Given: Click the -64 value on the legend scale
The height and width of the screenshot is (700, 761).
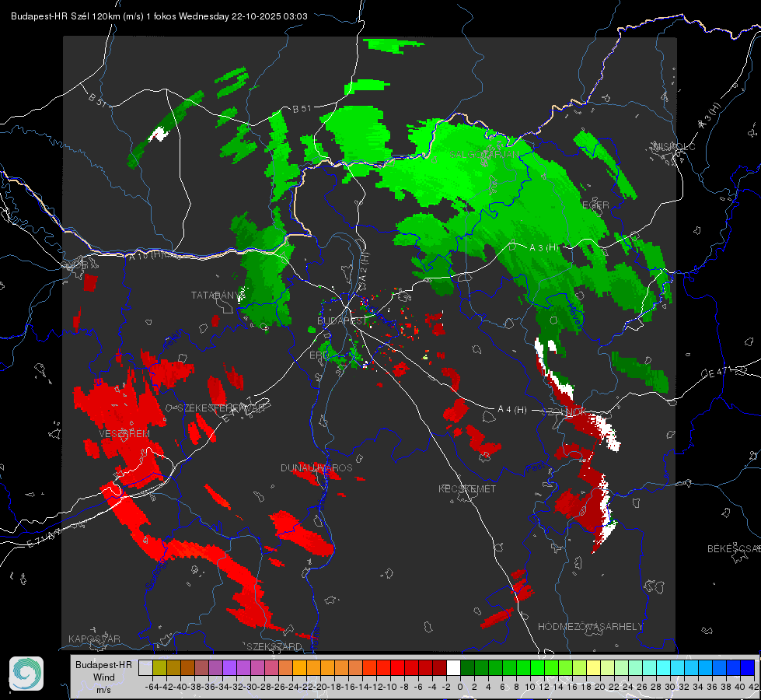Looking at the screenshot, I should tap(152, 687).
